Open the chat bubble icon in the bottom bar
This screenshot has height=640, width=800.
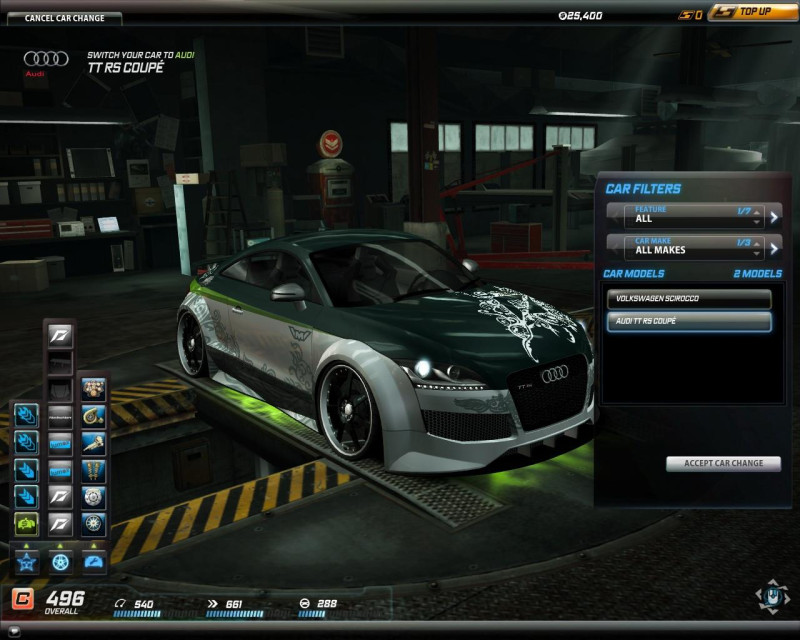point(13,631)
